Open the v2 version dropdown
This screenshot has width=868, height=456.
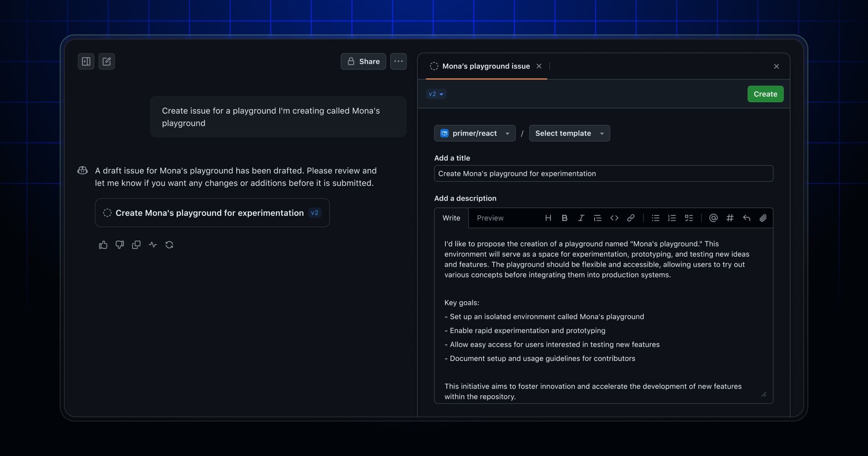[x=436, y=94]
